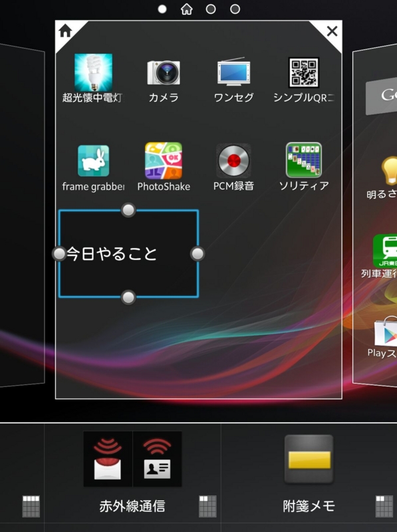Launch the frame grabber rabbit icon
This screenshot has height=532, width=397.
click(93, 161)
